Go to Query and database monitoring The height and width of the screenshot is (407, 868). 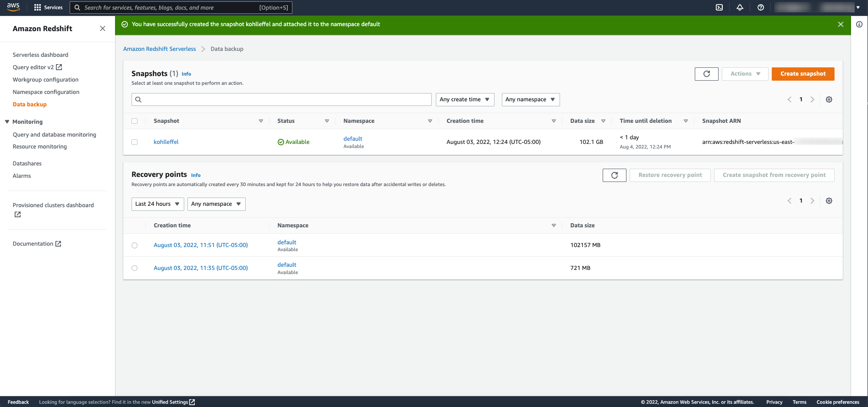(55, 135)
